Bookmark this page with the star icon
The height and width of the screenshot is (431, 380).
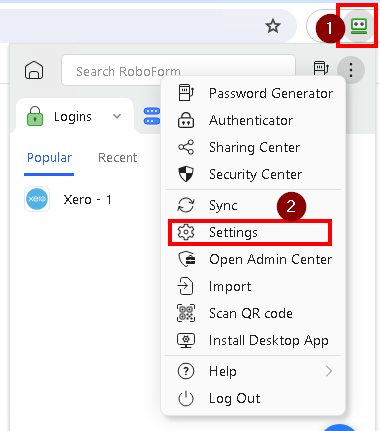pos(273,26)
